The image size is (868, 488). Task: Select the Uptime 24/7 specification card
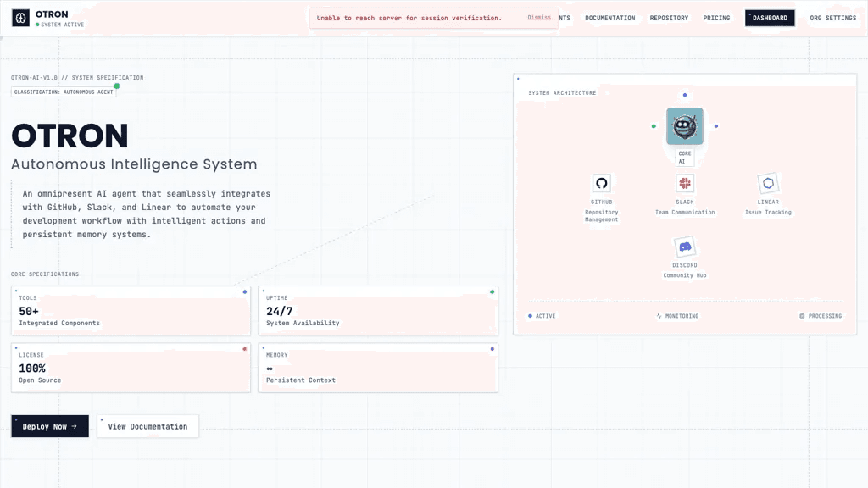[x=378, y=310]
